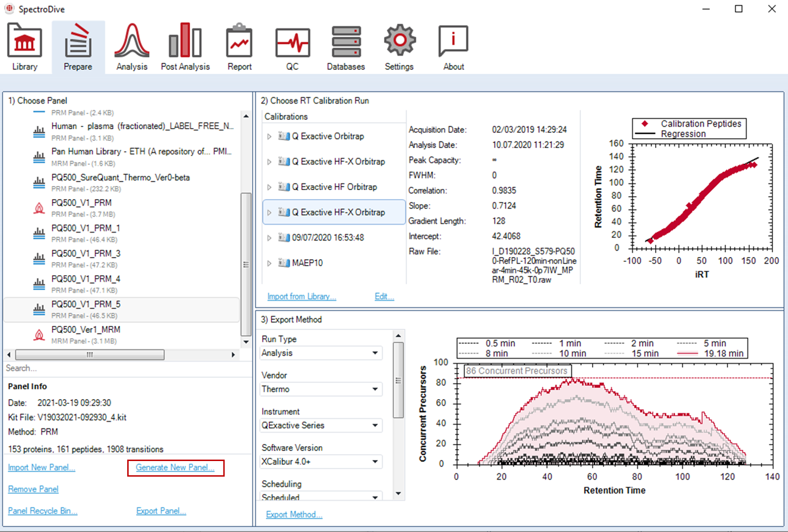Screen dimensions: 788x532
Task: Click the 19.18 min legend entry
Action: click(x=710, y=353)
